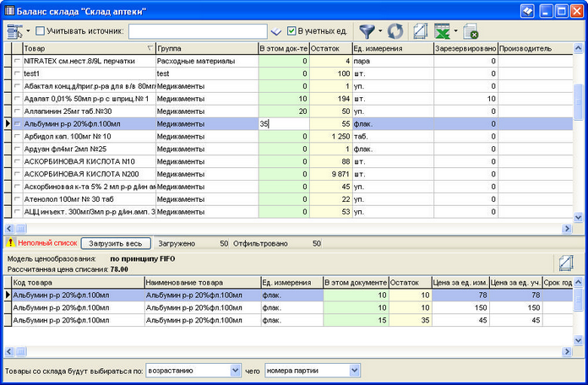Click В этом документе column header
588x385 pixels.
[356, 282]
